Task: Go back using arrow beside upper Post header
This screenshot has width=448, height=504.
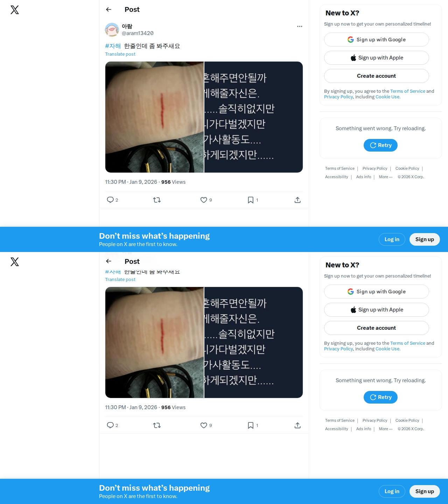Action: pos(108,9)
